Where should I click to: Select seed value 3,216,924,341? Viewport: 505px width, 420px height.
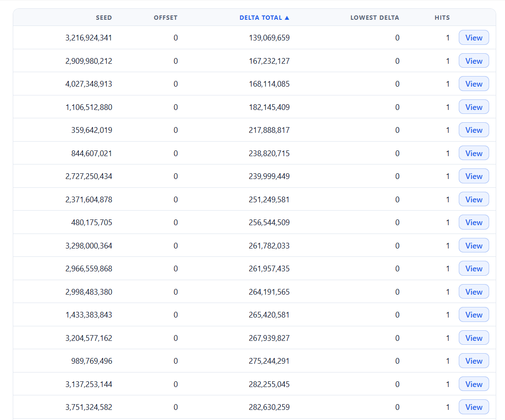(88, 38)
